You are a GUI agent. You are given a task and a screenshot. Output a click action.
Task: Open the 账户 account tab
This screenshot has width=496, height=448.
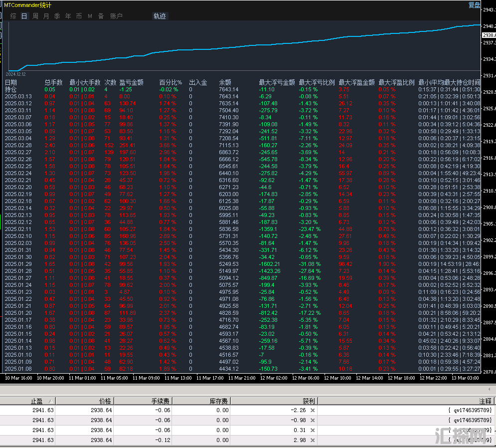coord(116,16)
